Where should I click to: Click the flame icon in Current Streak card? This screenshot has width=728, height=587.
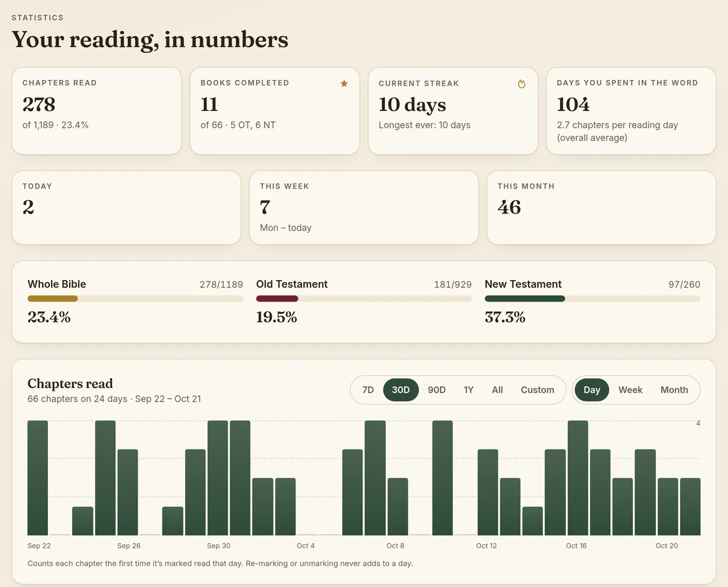pyautogui.click(x=521, y=84)
